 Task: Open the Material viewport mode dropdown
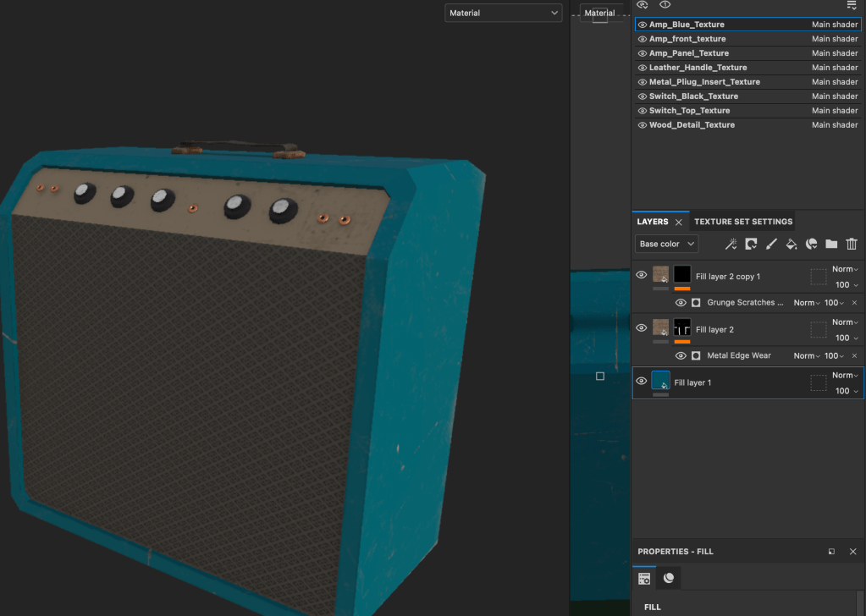coord(504,13)
